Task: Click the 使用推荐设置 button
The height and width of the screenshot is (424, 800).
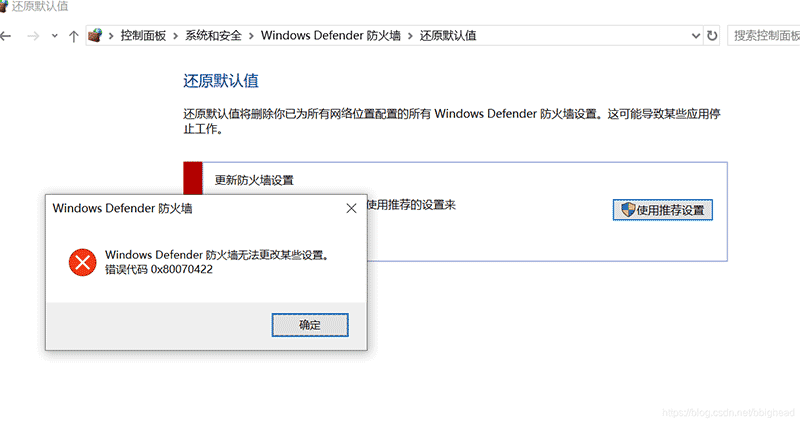Action: click(662, 210)
